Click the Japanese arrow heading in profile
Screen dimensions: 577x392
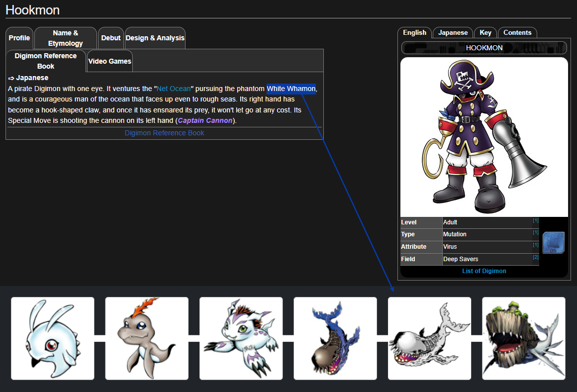[28, 78]
